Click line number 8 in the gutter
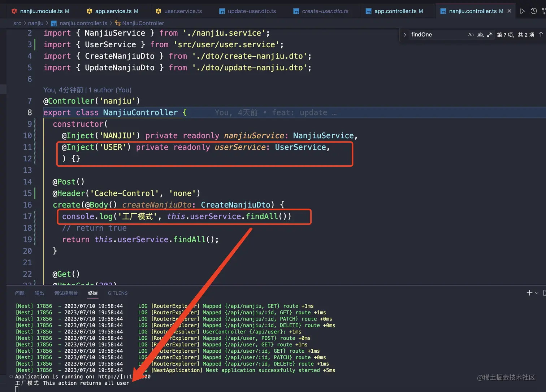This screenshot has width=546, height=392. [x=30, y=113]
